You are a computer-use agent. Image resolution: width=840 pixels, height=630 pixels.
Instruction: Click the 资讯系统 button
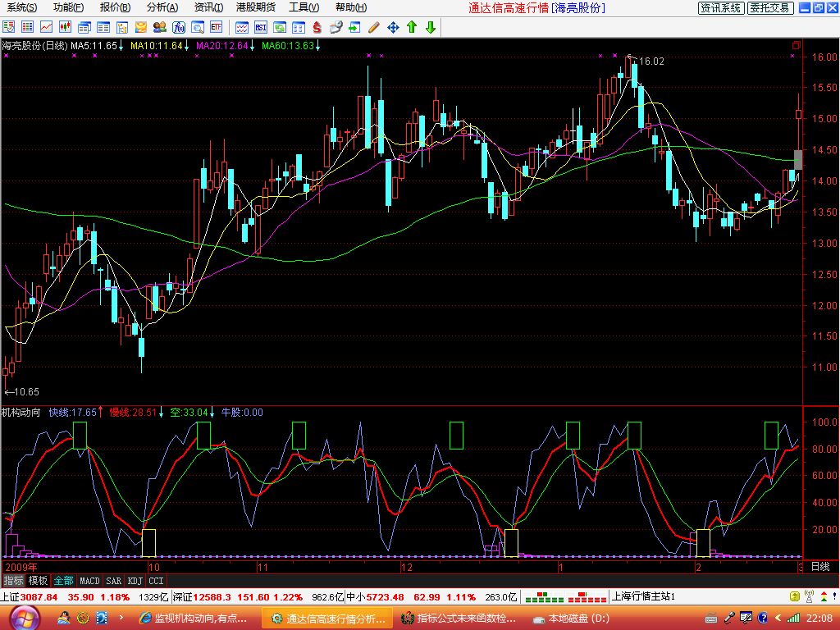[721, 8]
